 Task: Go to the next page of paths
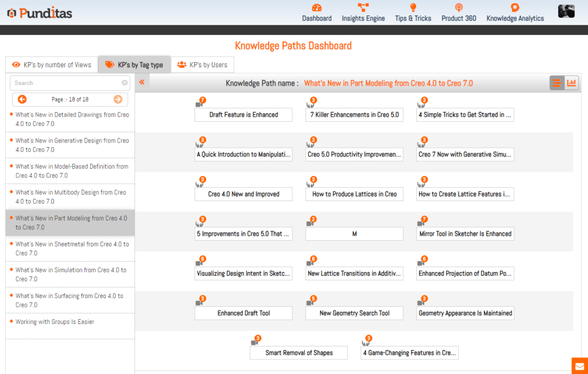coord(118,99)
